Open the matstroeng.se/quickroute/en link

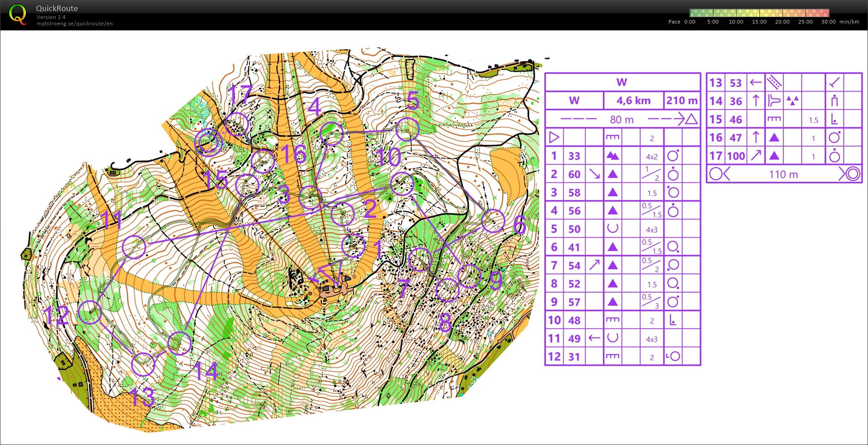pyautogui.click(x=74, y=24)
